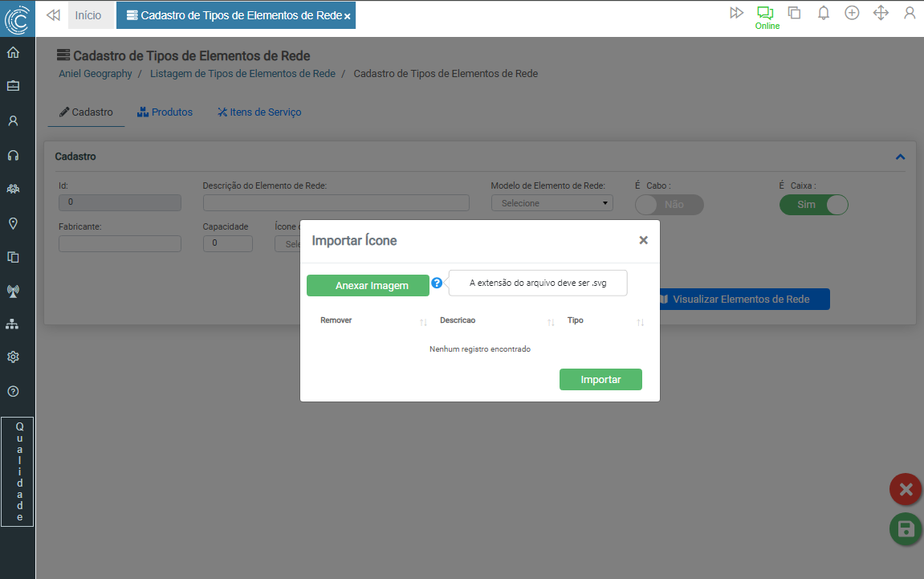Click the red cancel X round button
Viewport: 924px width, 579px height.
906,489
